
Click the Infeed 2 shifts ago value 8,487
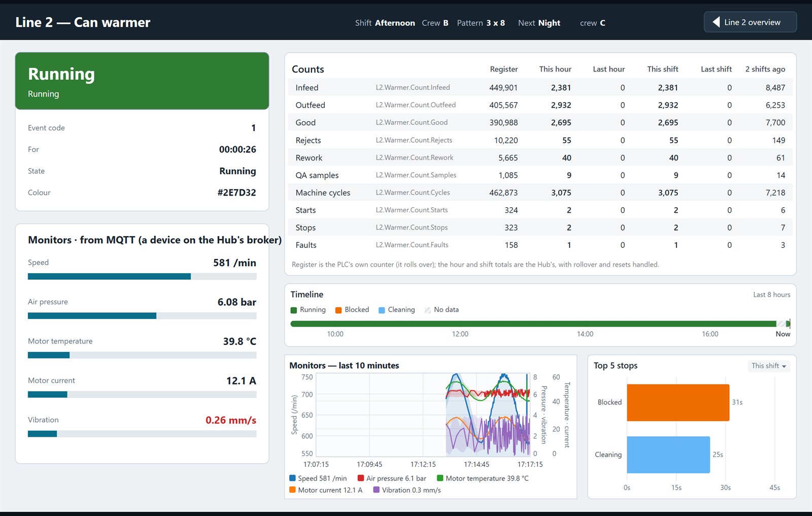[x=775, y=87]
